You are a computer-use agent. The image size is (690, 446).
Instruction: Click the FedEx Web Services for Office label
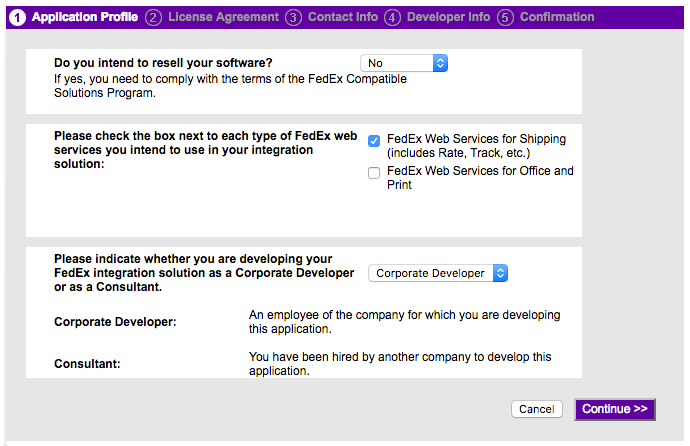pyautogui.click(x=480, y=177)
